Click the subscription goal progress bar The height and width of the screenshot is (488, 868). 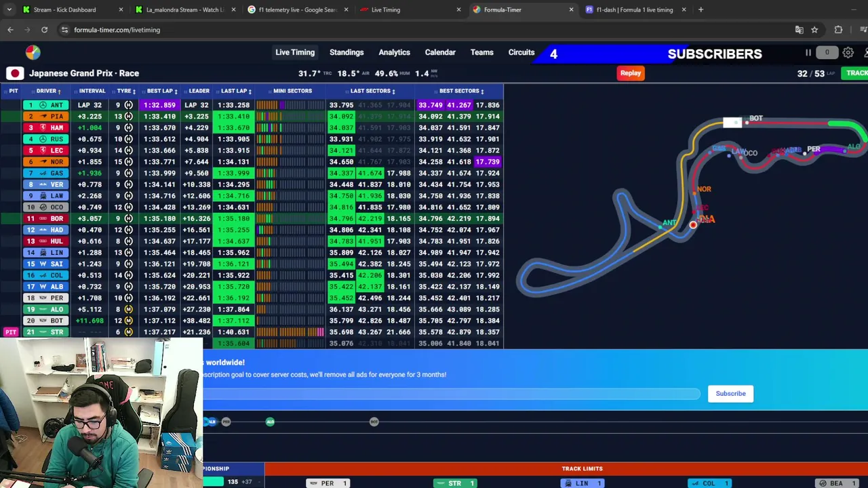[452, 394]
